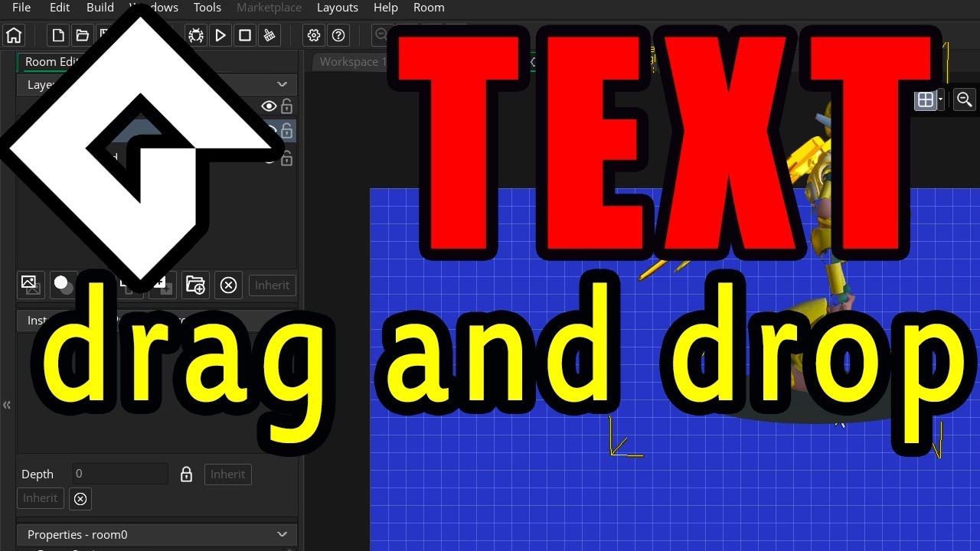Toggle the lock of the bottom layer row

click(286, 158)
